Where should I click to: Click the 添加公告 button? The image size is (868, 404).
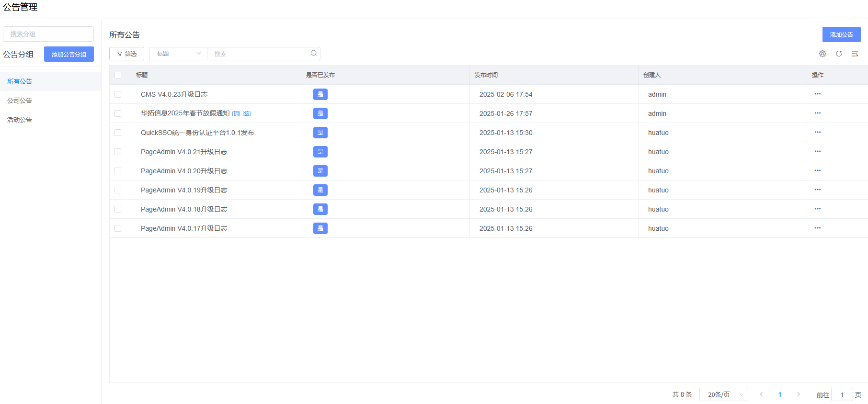click(841, 34)
